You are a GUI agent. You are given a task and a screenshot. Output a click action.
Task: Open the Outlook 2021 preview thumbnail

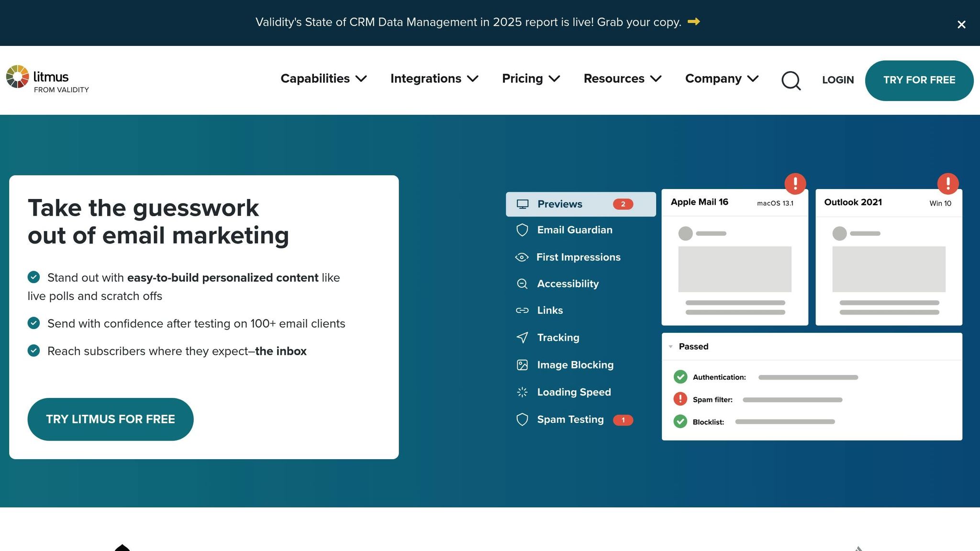point(889,257)
